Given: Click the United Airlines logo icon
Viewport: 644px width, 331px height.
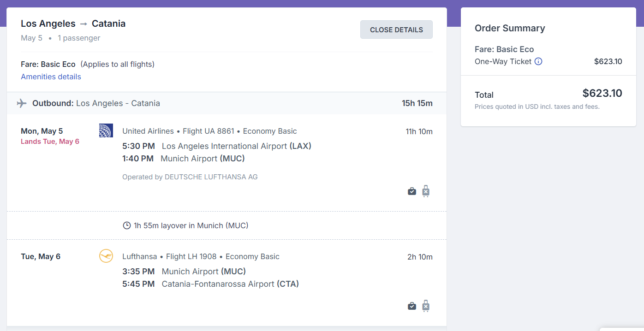Looking at the screenshot, I should tap(106, 130).
